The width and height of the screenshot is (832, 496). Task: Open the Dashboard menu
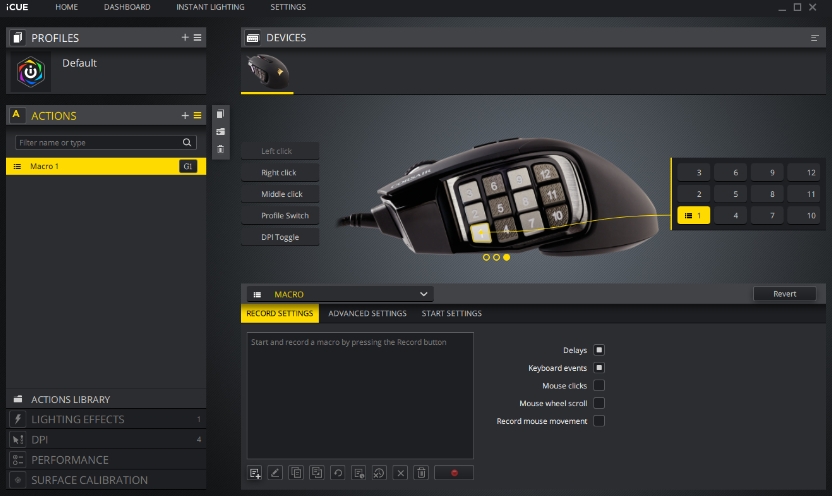coord(127,7)
